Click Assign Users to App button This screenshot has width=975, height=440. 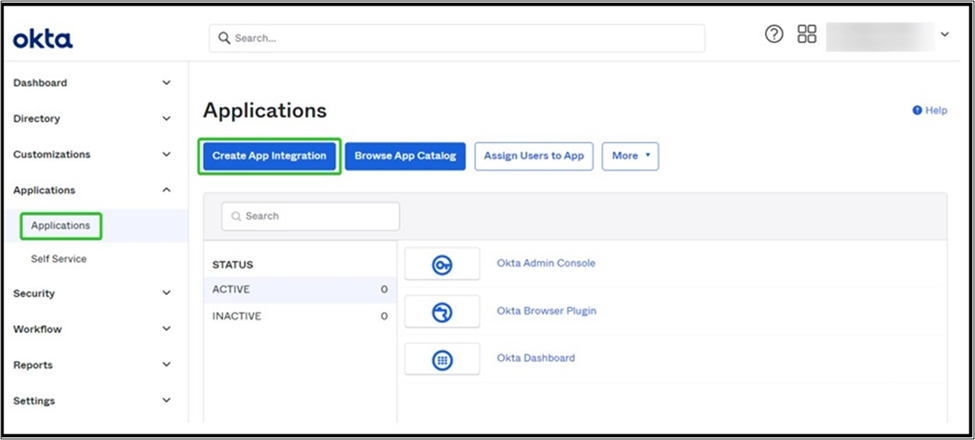click(x=534, y=156)
